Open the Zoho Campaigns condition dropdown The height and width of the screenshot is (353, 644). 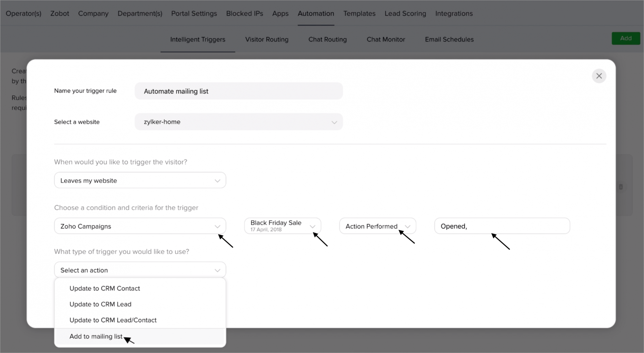[x=140, y=226]
